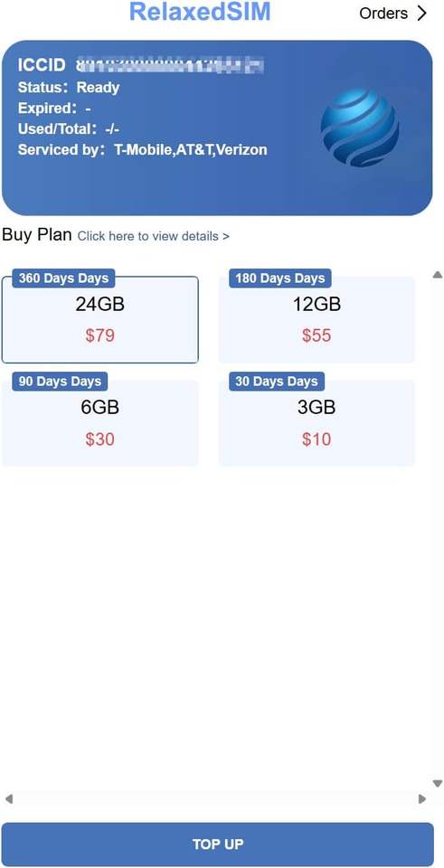The image size is (444, 868).
Task: Open Click here to view details link
Action: [154, 236]
